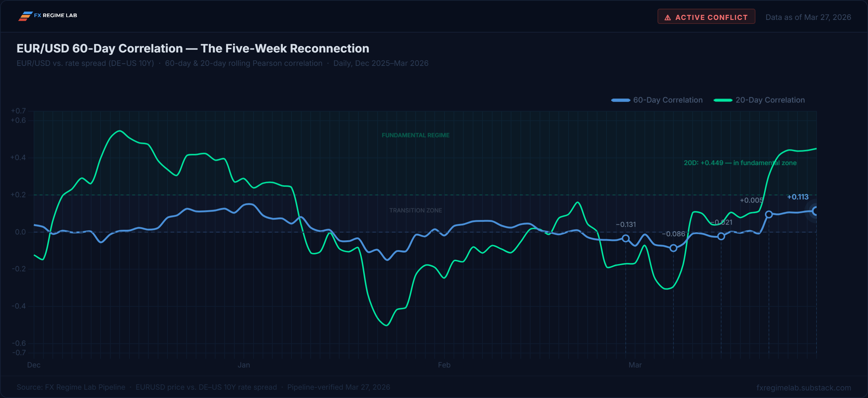Viewport: 868px width, 398px height.
Task: Click the 20D +0.449 fundamental zone annotation
Action: coord(740,163)
